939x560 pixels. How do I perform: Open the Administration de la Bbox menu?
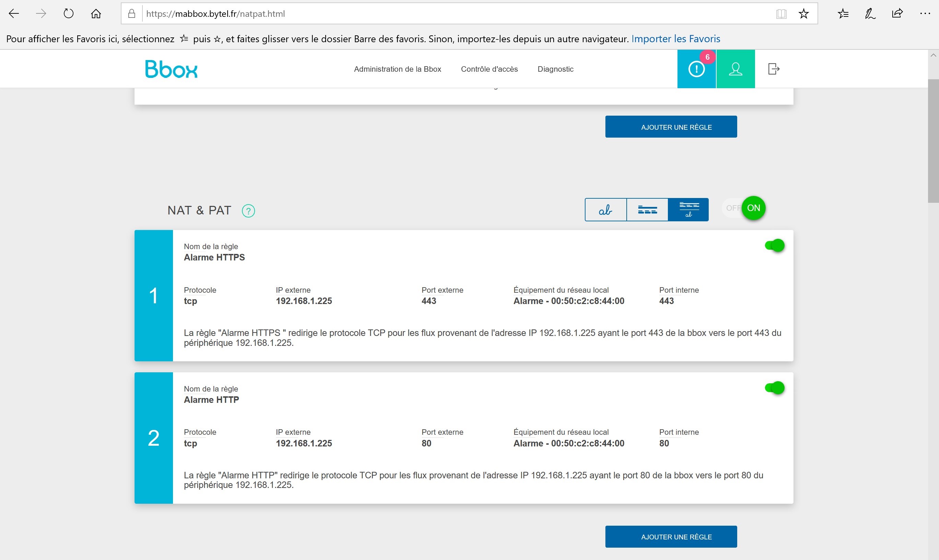397,69
